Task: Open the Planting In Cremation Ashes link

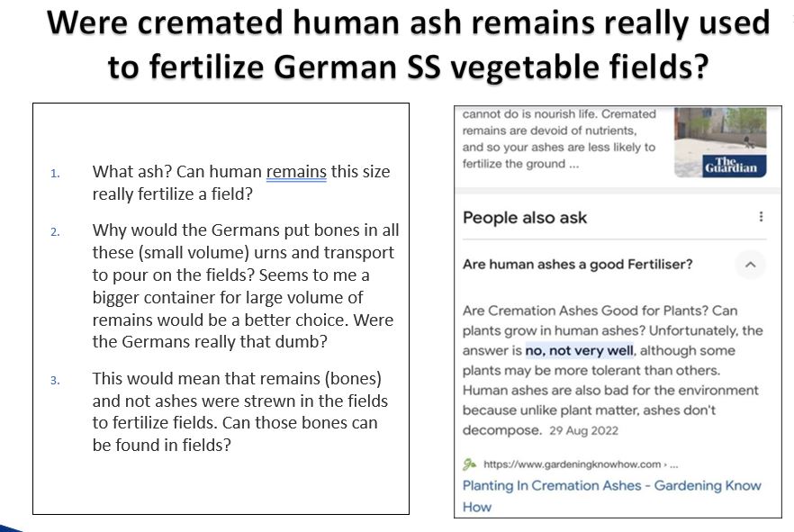Action: pyautogui.click(x=612, y=496)
